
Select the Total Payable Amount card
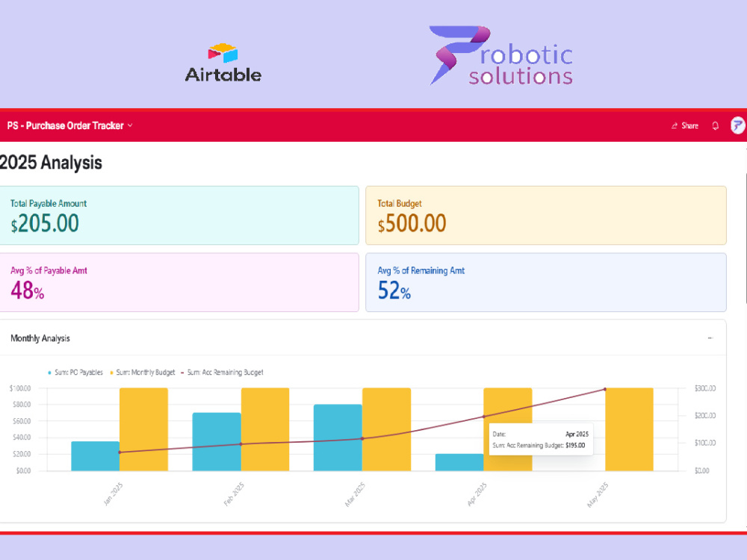click(x=179, y=215)
